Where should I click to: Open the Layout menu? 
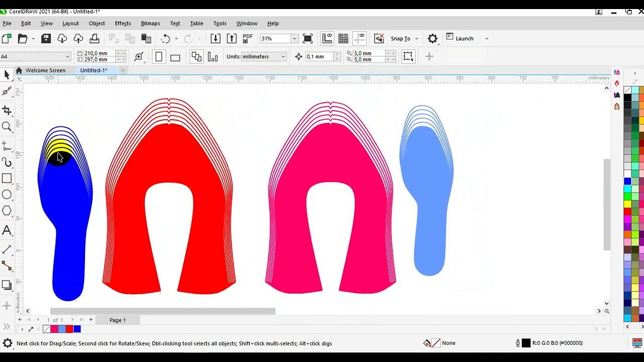coord(70,23)
